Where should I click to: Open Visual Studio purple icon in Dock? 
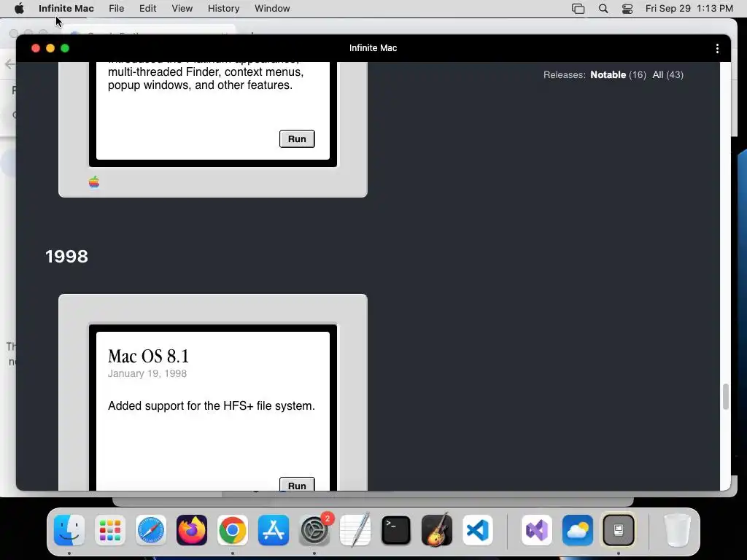coord(537,530)
